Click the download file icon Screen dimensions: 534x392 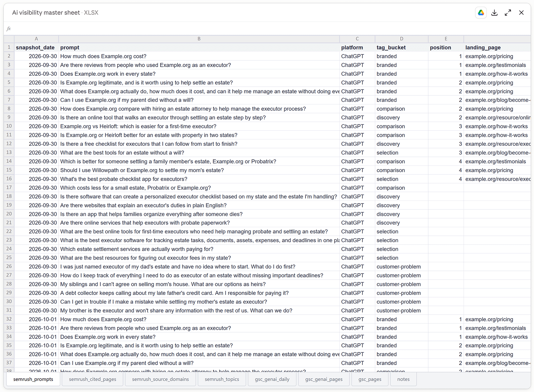[x=495, y=13]
